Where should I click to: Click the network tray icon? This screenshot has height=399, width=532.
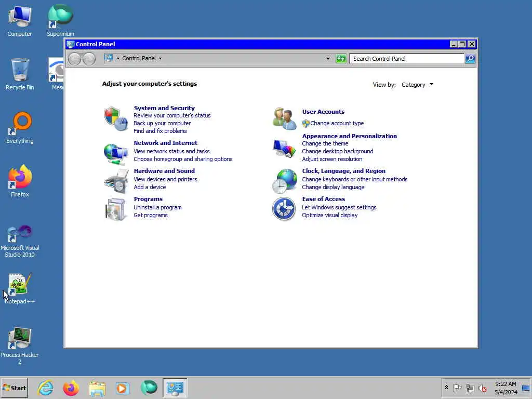470,388
